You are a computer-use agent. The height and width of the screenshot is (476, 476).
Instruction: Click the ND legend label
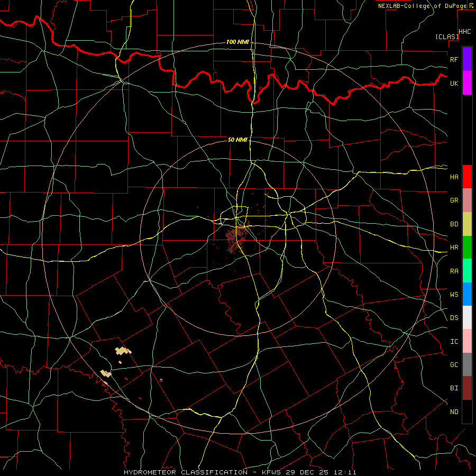[x=454, y=412]
